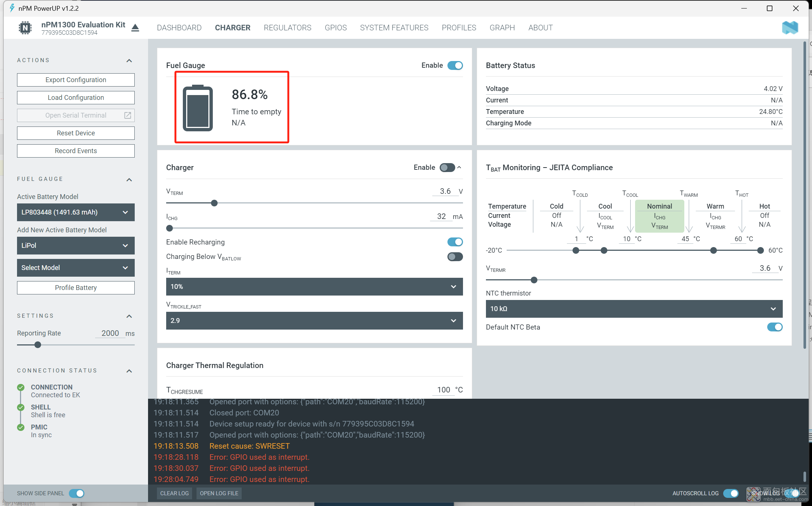
Task: Click the external-link icon on Open Serial Terminal
Action: 128,115
